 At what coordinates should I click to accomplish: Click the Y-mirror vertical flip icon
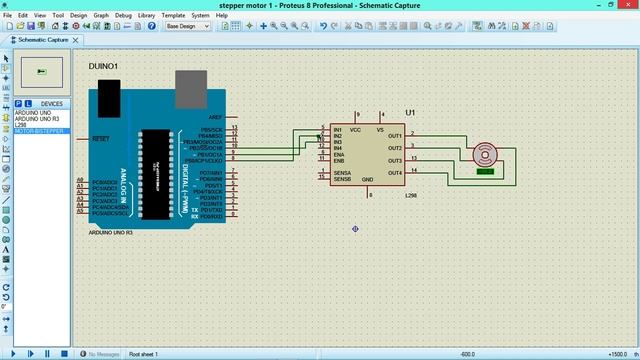(6, 329)
